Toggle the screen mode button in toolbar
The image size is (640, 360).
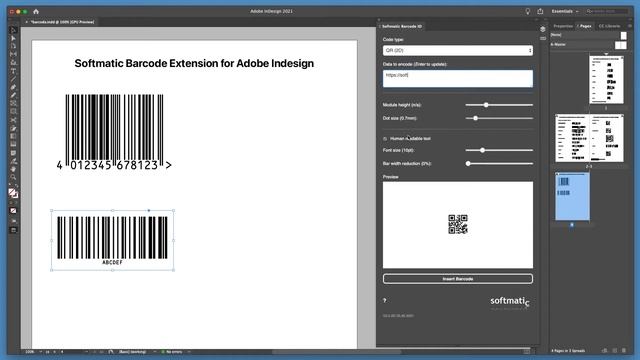(13, 230)
